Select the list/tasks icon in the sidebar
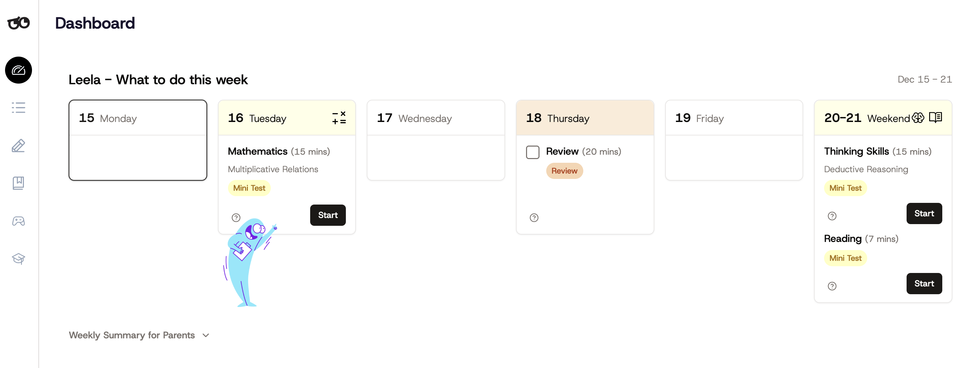The width and height of the screenshot is (980, 368). click(x=18, y=108)
